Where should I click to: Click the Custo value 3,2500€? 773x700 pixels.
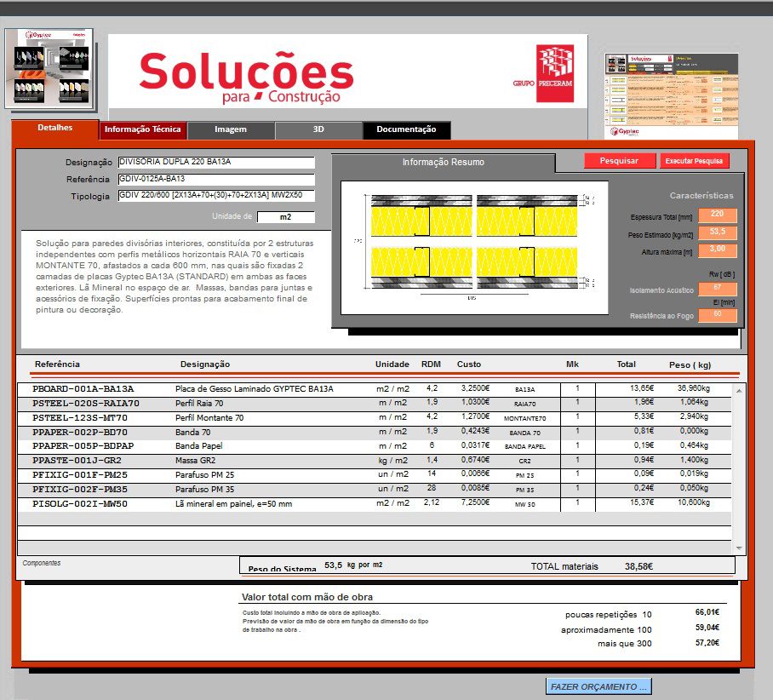(x=475, y=388)
